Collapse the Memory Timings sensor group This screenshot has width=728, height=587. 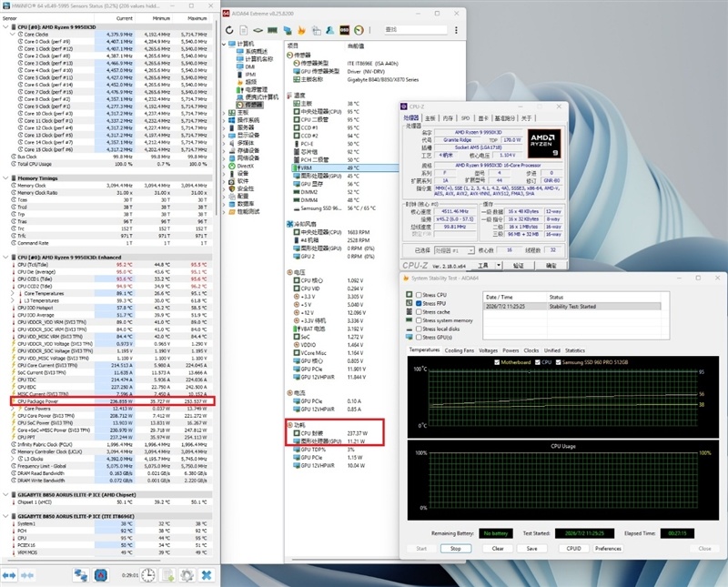coord(5,177)
